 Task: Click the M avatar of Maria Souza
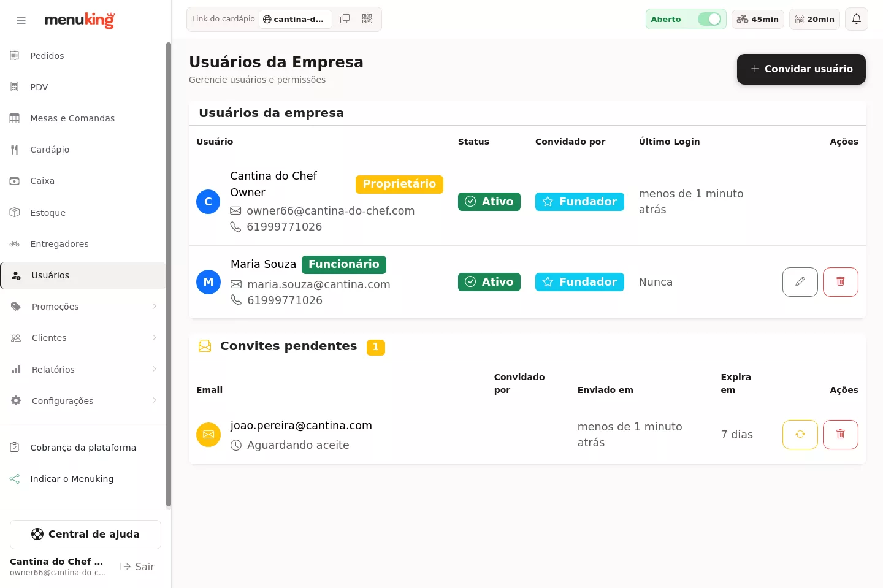[208, 282]
